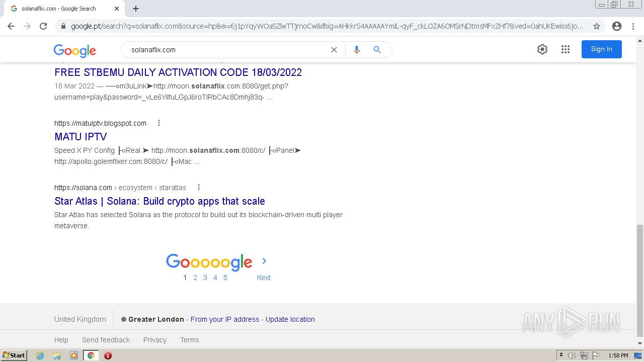
Task: Open the Chrome profile avatar menu
Action: (617, 26)
